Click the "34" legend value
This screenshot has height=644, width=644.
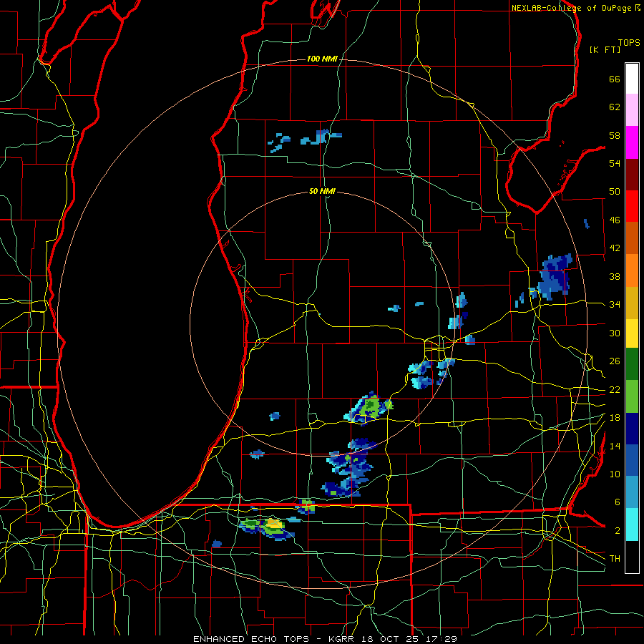(615, 305)
